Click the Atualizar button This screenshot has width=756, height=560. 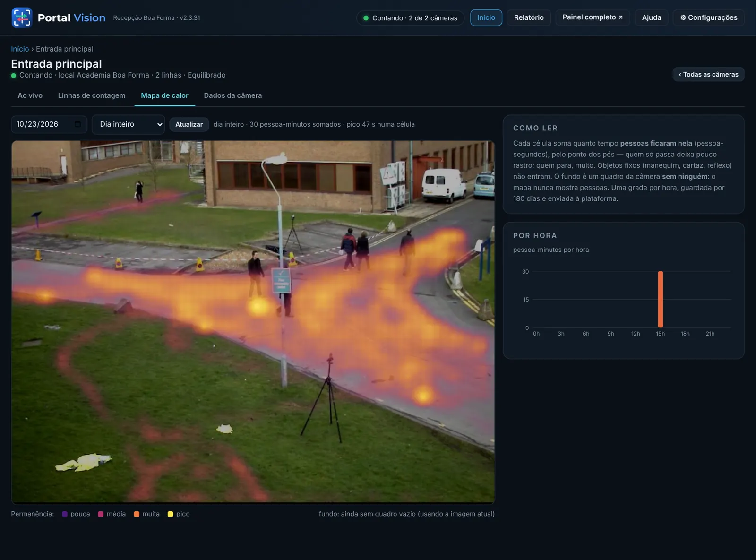point(189,124)
